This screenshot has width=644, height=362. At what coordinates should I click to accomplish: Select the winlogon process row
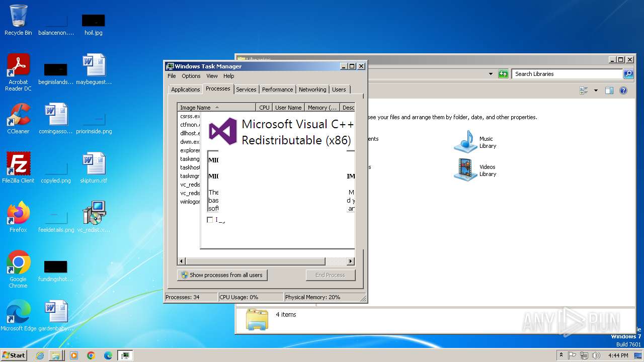(190, 202)
